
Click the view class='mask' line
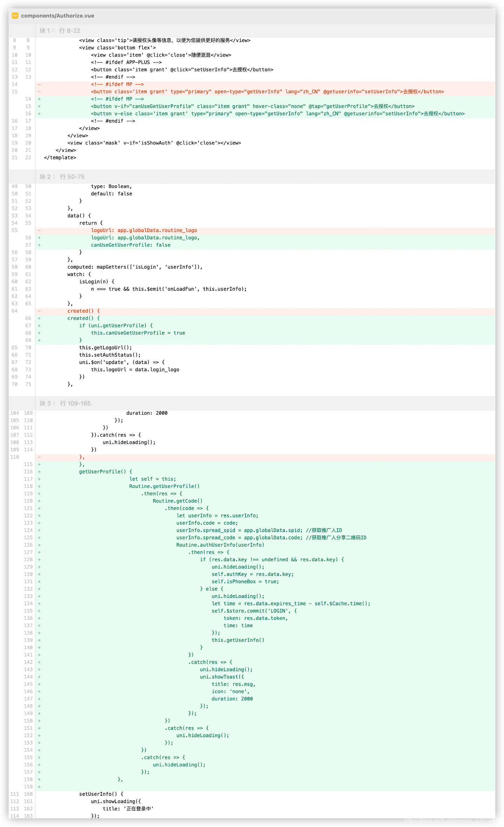(154, 143)
